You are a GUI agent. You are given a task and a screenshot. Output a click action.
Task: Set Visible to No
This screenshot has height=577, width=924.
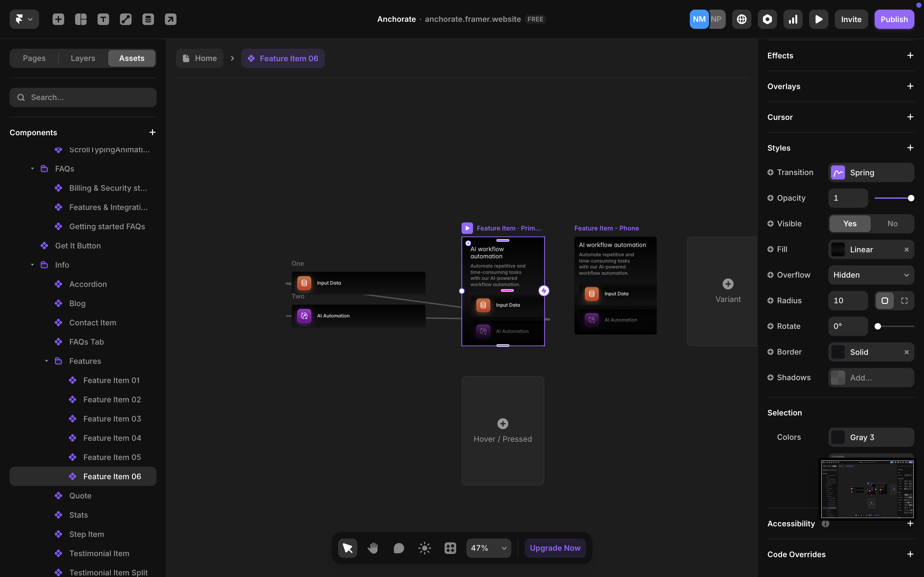(x=892, y=224)
